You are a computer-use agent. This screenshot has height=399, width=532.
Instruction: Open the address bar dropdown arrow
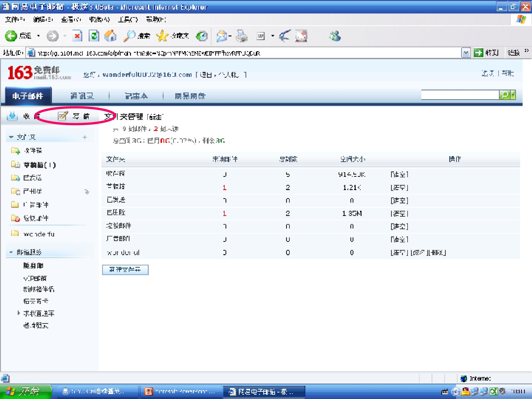pos(466,53)
